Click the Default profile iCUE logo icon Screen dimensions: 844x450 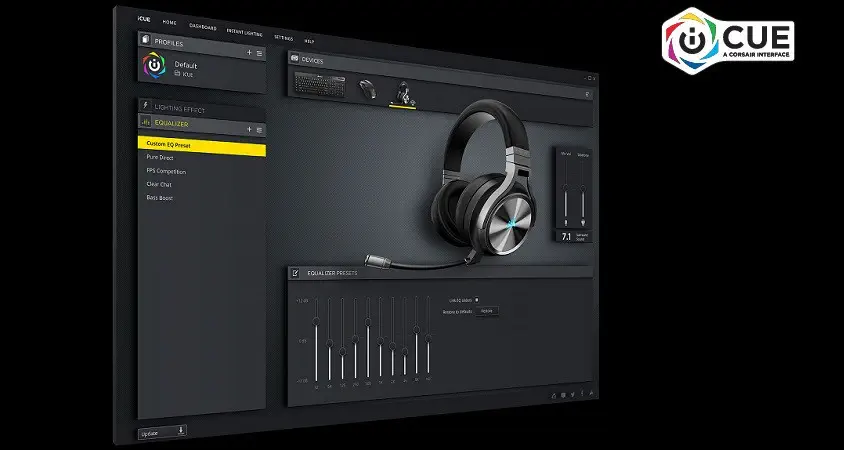coord(154,66)
